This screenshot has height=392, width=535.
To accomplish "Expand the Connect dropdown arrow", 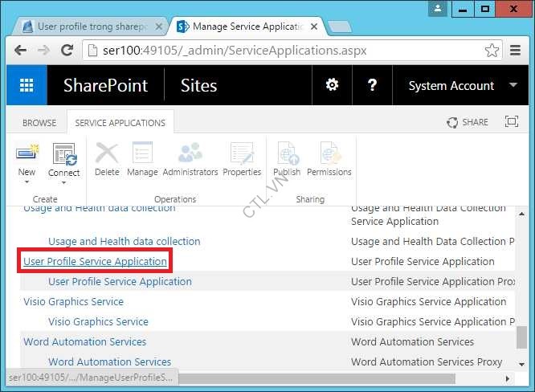I will click(63, 182).
